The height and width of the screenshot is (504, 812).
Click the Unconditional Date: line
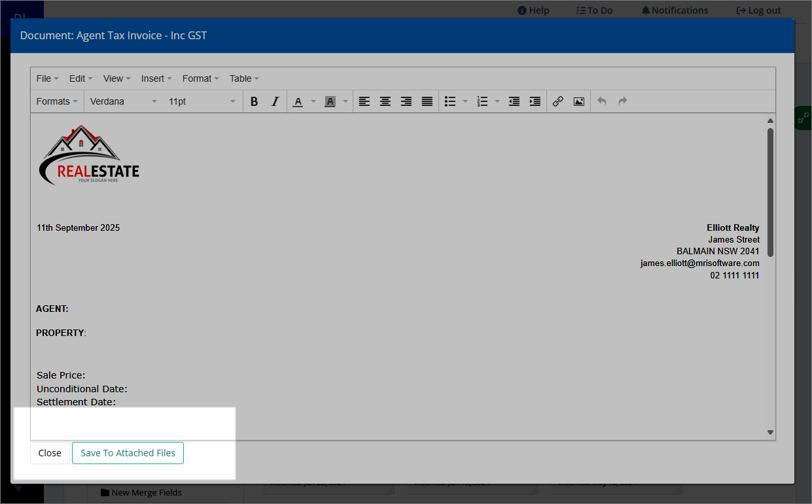click(x=82, y=389)
